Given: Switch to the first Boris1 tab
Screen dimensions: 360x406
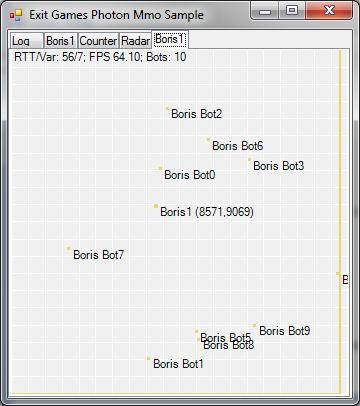Looking at the screenshot, I should point(61,41).
